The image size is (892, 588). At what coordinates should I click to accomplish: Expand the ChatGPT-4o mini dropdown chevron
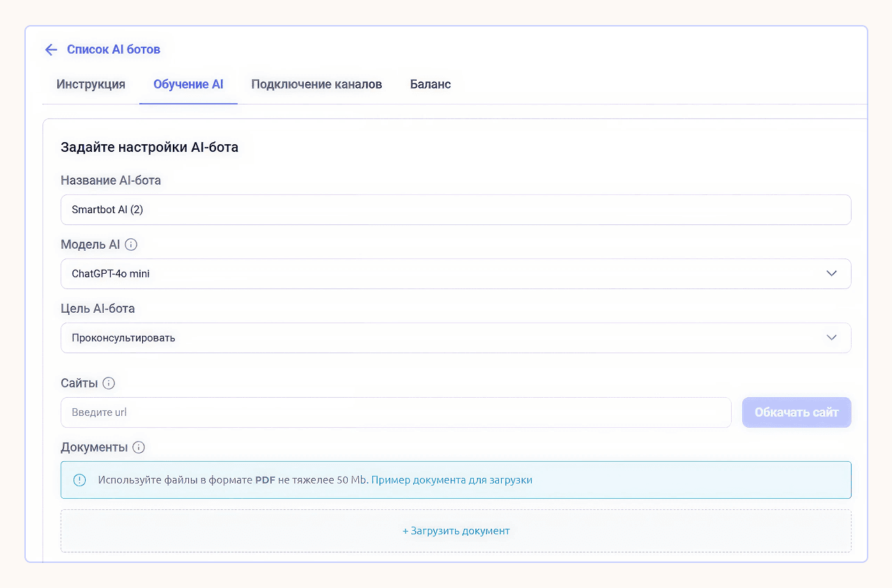click(x=831, y=274)
